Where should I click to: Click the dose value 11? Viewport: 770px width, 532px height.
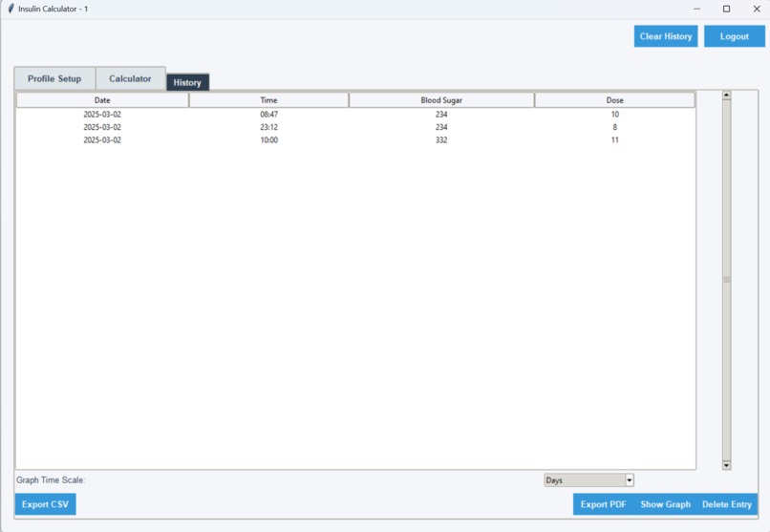click(615, 139)
